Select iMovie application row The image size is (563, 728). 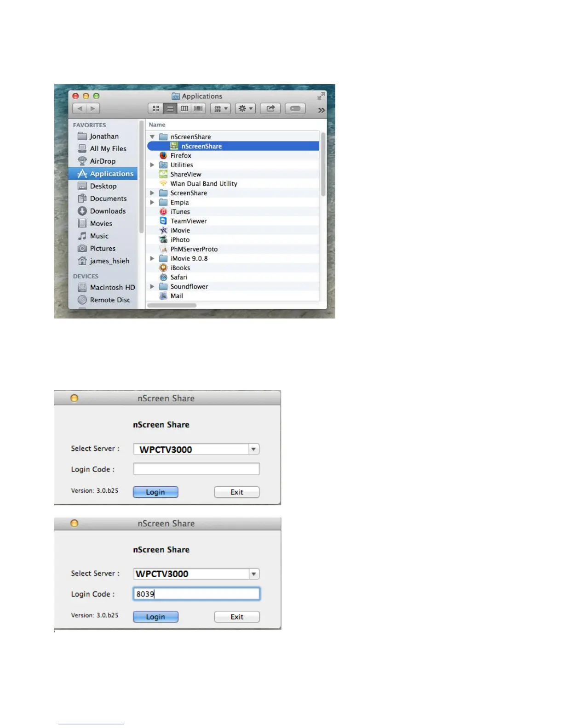click(233, 230)
